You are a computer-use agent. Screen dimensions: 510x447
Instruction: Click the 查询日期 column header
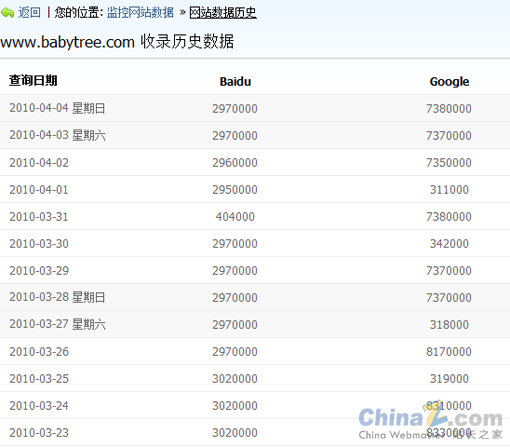click(x=33, y=81)
